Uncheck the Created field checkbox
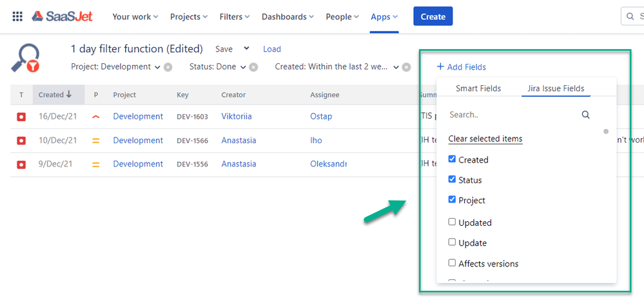This screenshot has width=644, height=300. [x=452, y=159]
